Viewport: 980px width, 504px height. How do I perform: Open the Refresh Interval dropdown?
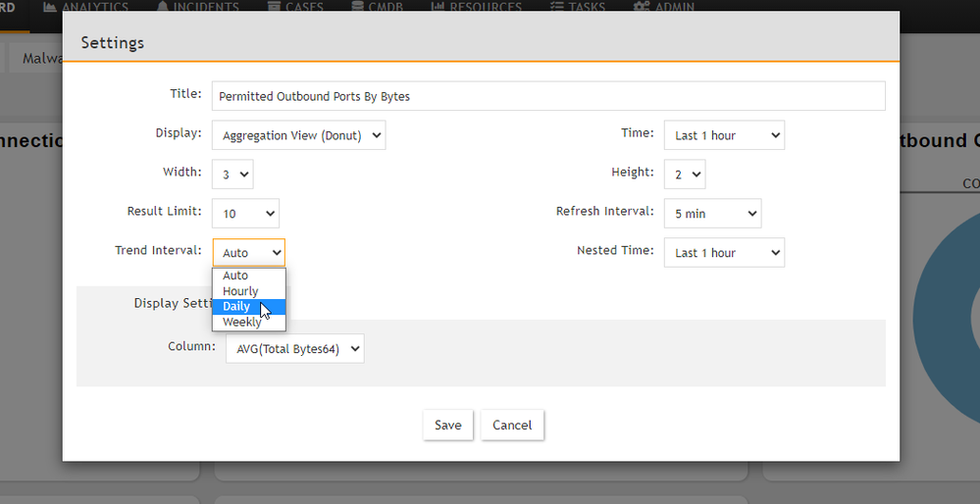[x=712, y=214]
